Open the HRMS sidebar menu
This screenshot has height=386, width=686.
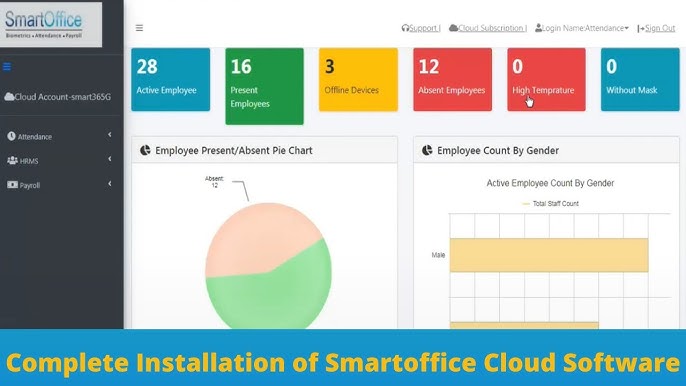pos(60,161)
